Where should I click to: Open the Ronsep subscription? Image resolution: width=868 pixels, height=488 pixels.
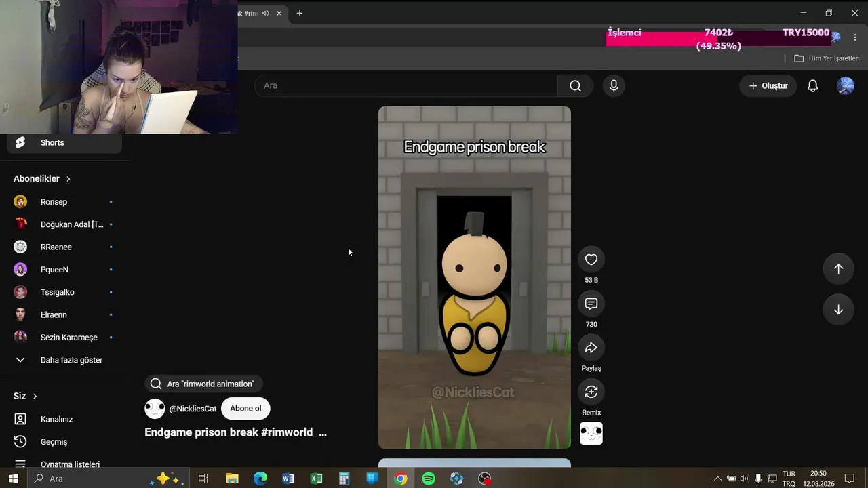(x=64, y=202)
